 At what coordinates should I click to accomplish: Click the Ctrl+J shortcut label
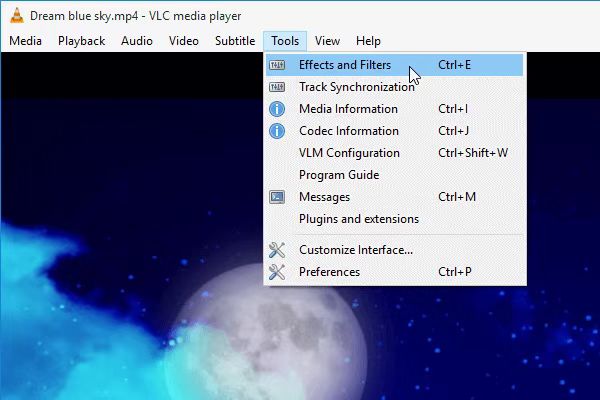coord(453,131)
